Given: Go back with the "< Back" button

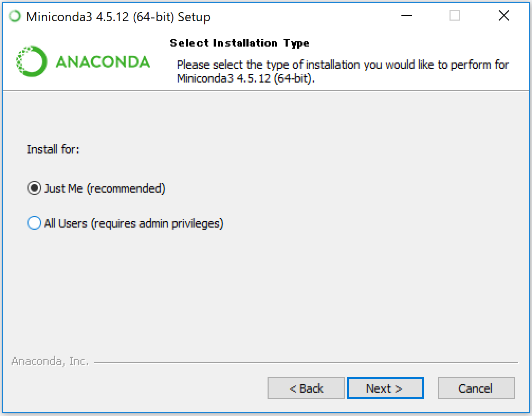Looking at the screenshot, I should click(x=306, y=388).
